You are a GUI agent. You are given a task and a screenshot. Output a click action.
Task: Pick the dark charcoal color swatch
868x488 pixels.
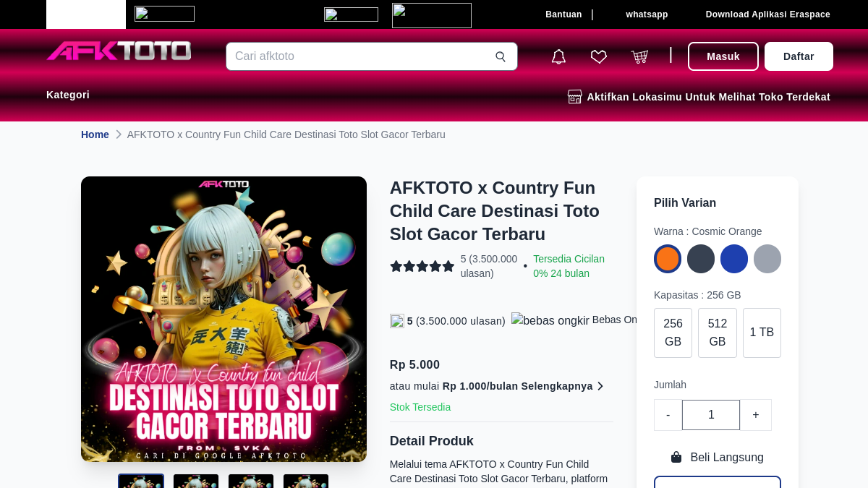coord(701,259)
